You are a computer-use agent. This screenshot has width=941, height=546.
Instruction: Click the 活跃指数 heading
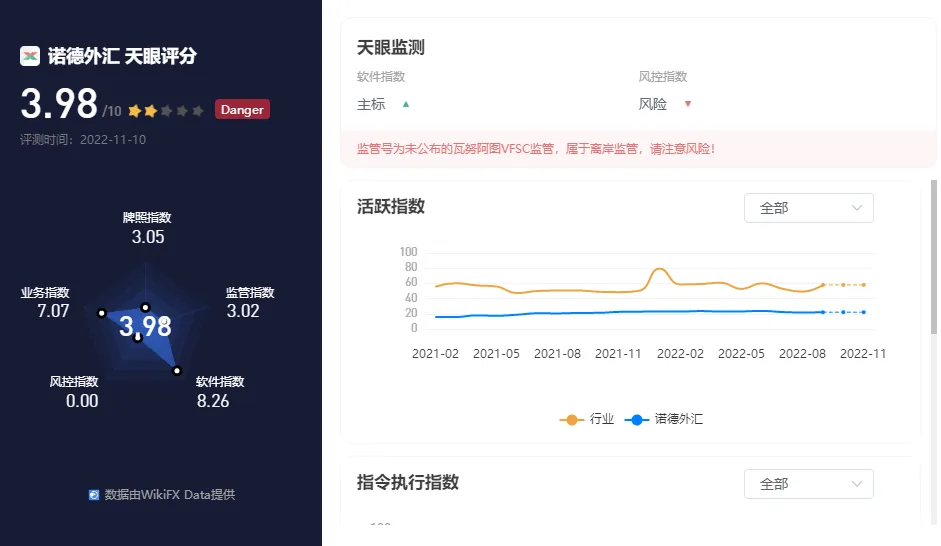(x=391, y=206)
